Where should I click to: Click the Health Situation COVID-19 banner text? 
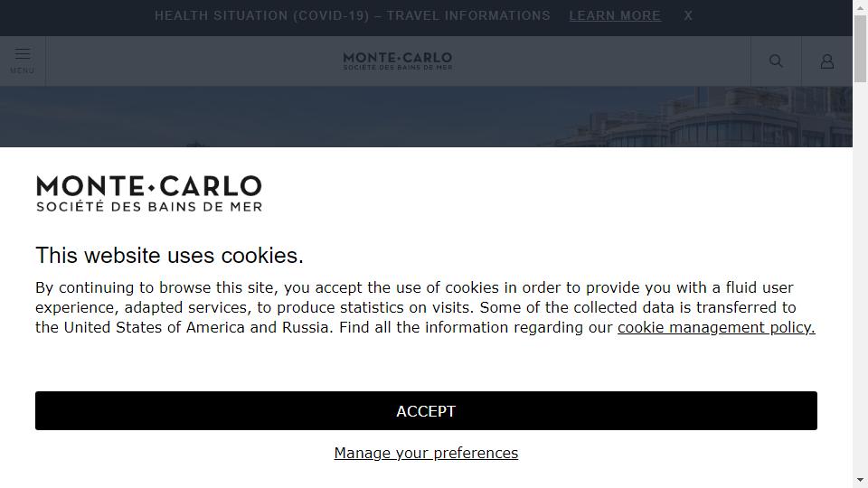[352, 16]
